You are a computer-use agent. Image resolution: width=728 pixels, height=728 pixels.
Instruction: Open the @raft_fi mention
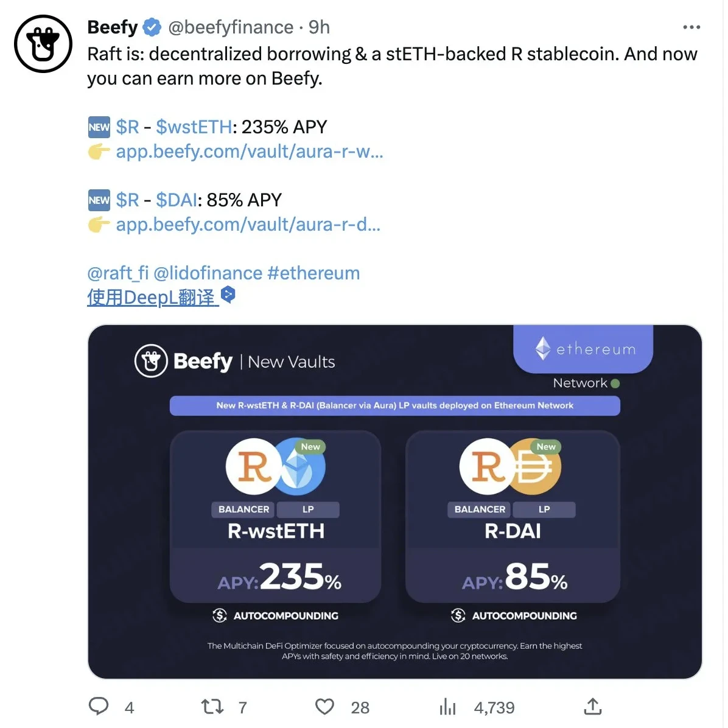(117, 273)
